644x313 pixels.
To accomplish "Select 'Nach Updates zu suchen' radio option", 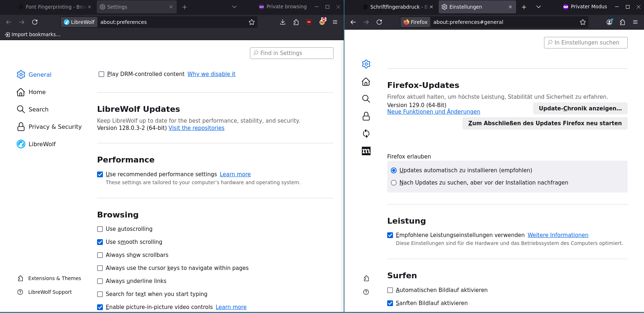I will 394,183.
